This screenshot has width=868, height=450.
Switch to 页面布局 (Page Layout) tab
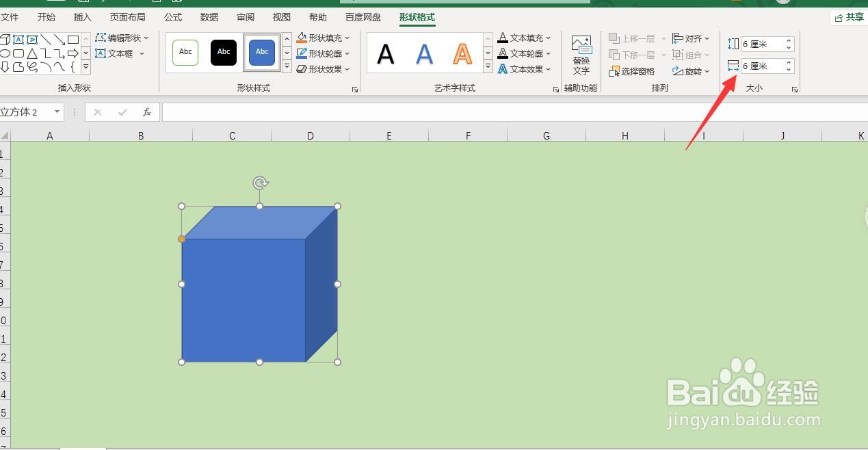128,17
